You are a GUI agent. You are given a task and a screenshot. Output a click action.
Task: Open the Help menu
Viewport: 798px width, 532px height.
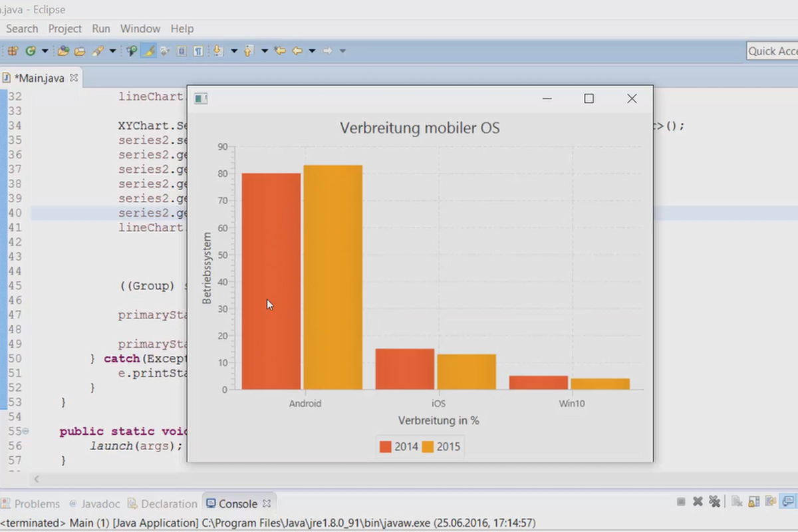[182, 29]
